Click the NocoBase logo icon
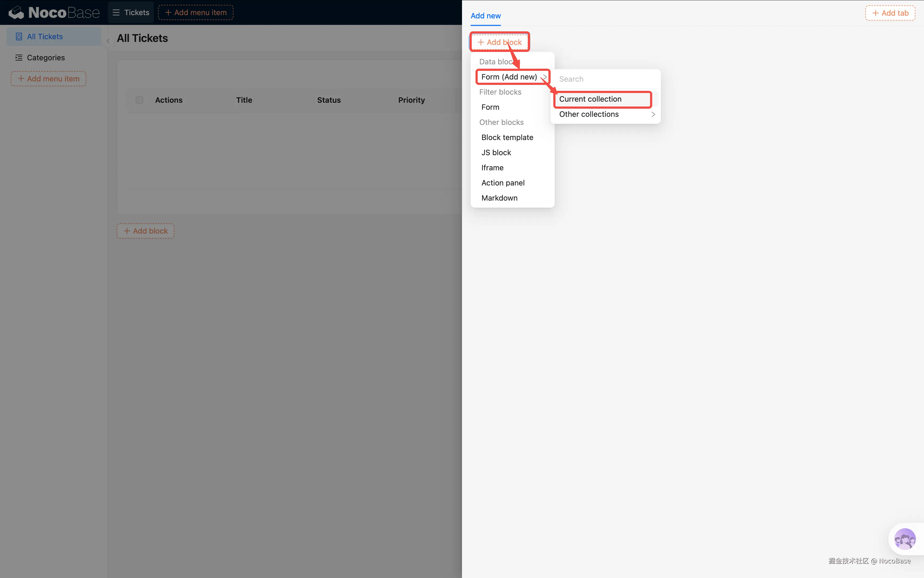Viewport: 924px width, 578px height. (16, 13)
